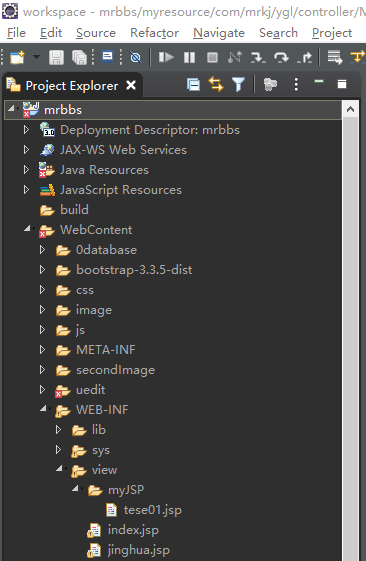The width and height of the screenshot is (366, 561).
Task: Open the Project Explorer filter icon
Action: tap(238, 85)
